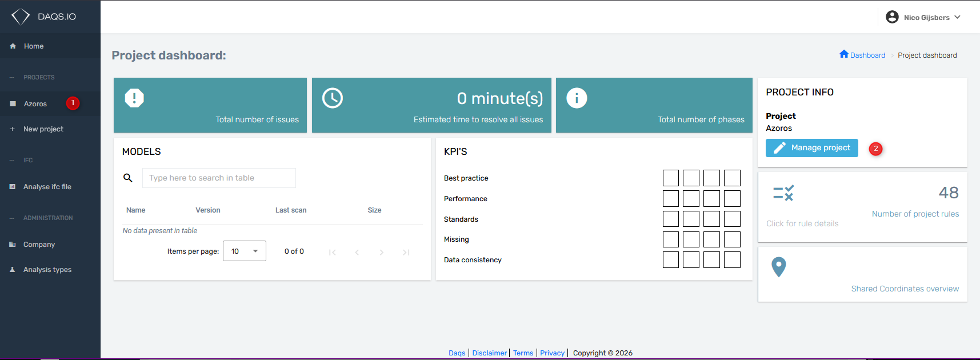Click the Total number of issues card
Image resolution: width=980 pixels, height=360 pixels.
(x=210, y=105)
